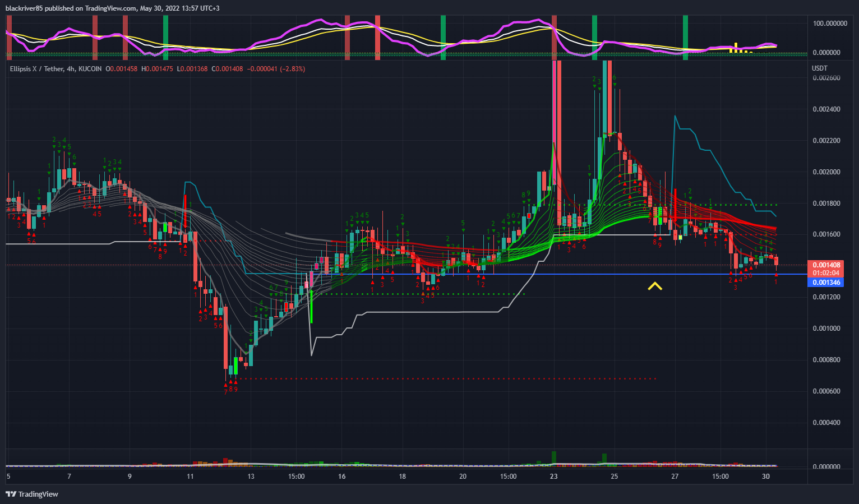Click the date label 30 on time axis
This screenshot has width=859, height=504.
766,477
